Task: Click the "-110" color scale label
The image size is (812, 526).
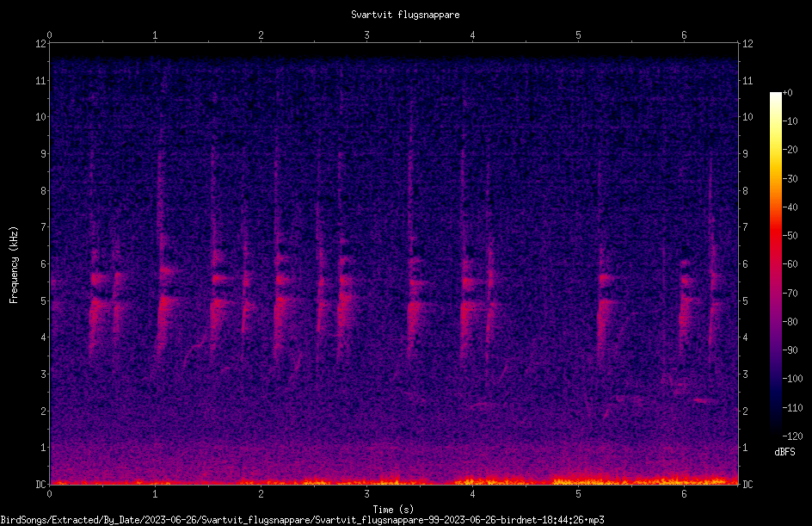Action: pos(792,408)
